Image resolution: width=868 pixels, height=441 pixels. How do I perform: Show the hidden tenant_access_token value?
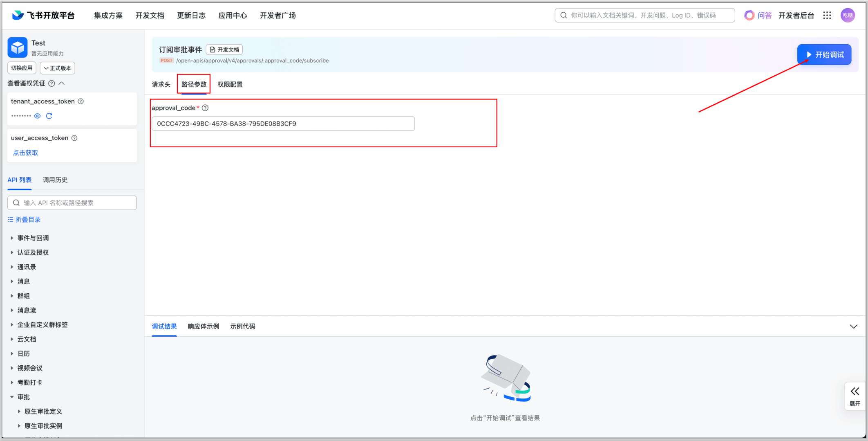click(38, 116)
